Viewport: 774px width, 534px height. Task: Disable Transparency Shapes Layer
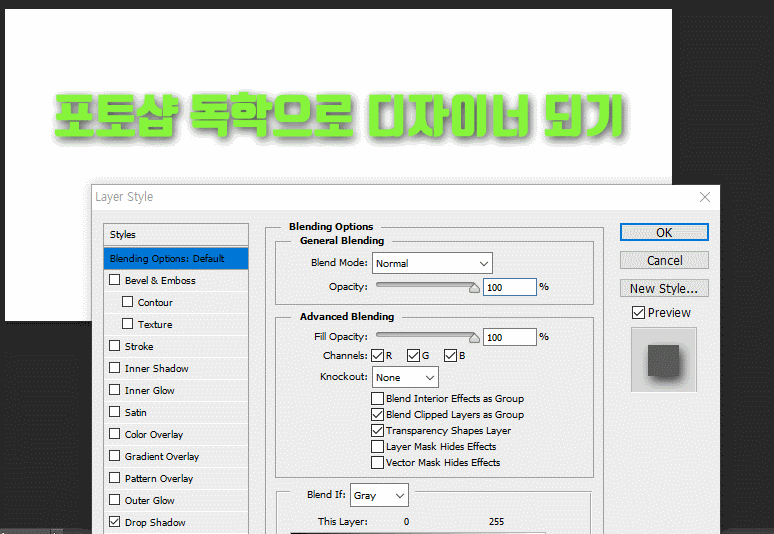[x=378, y=430]
